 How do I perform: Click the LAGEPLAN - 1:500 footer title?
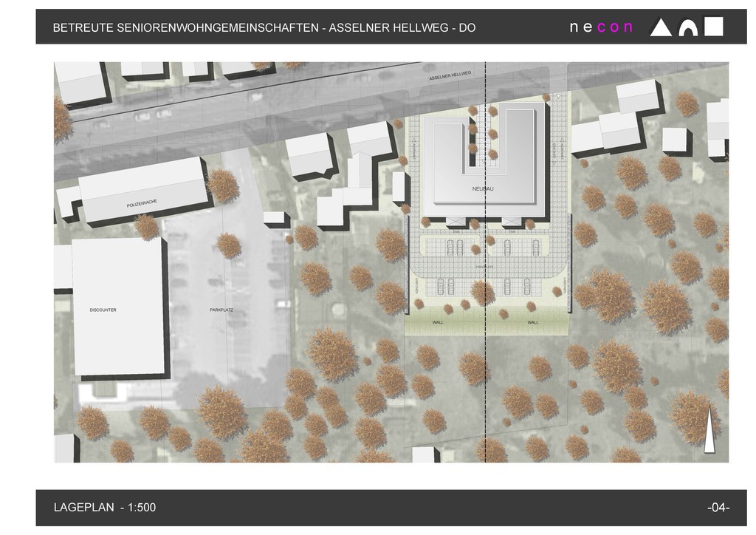coord(105,508)
